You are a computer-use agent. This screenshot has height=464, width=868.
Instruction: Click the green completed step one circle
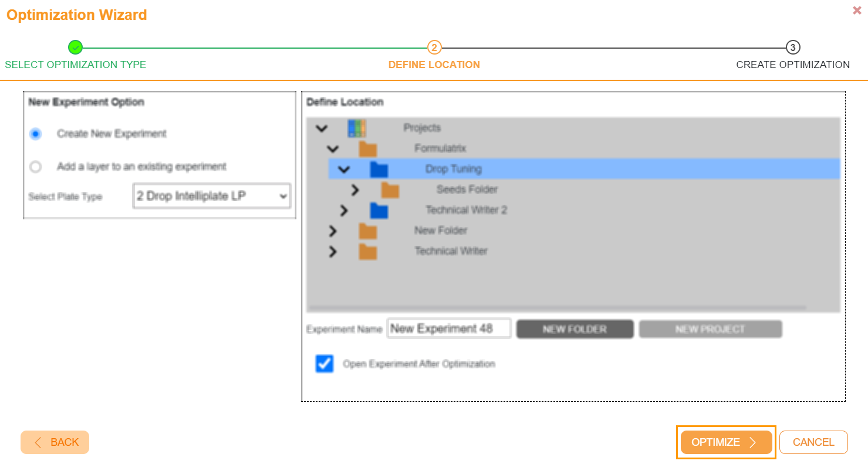(75, 48)
